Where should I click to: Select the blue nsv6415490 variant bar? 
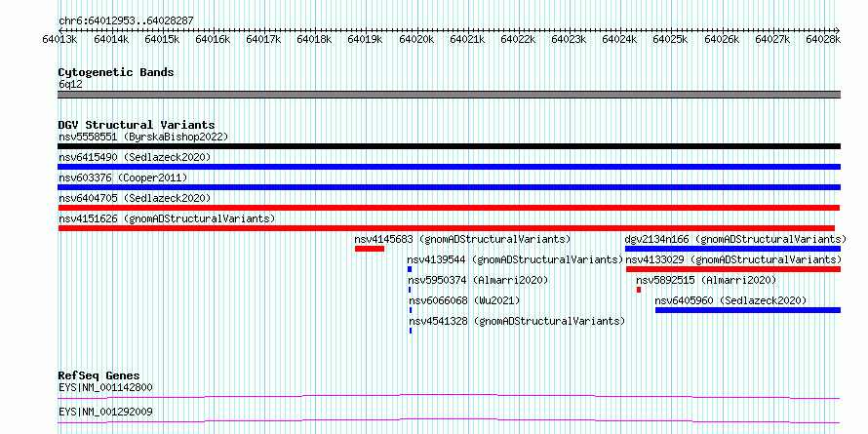click(x=450, y=167)
